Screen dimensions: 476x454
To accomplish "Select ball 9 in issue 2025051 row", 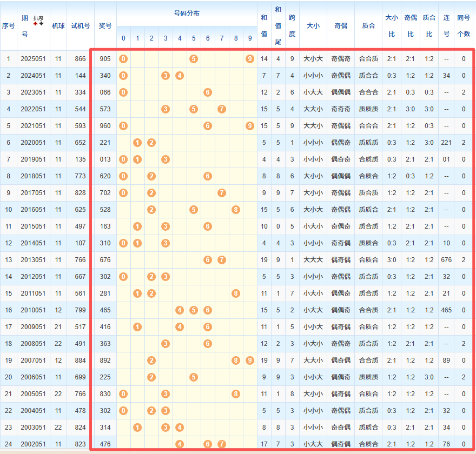I will 249,59.
